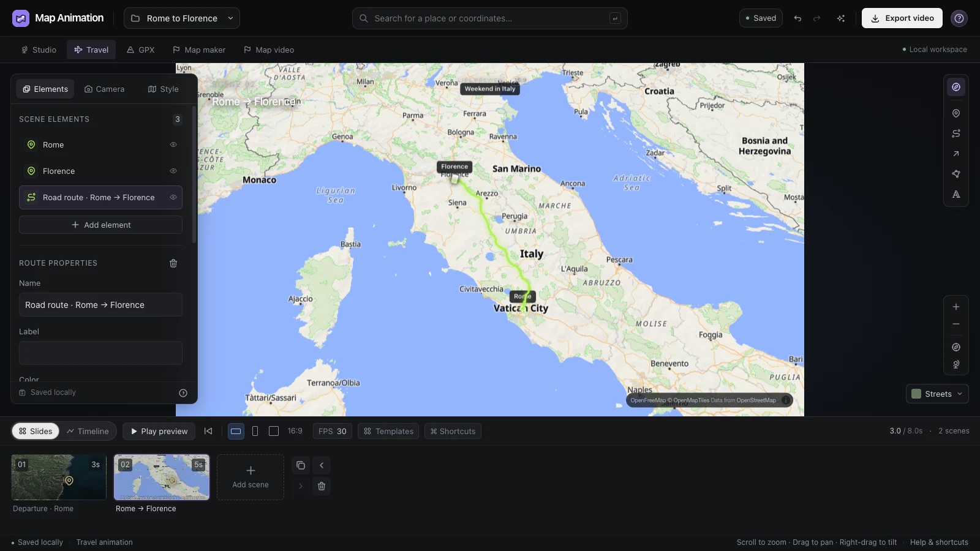Viewport: 980px width, 551px height.
Task: Select the polygon shape tool in map toolbar
Action: point(956,174)
